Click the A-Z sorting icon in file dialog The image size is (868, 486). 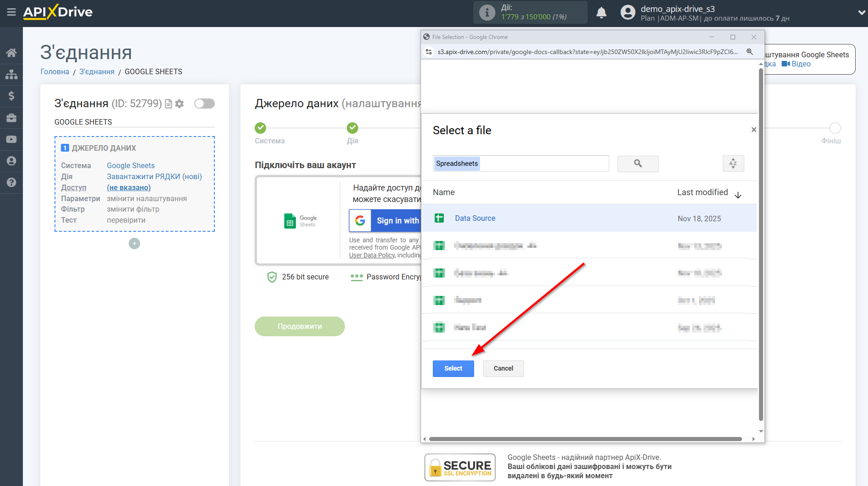pos(733,164)
